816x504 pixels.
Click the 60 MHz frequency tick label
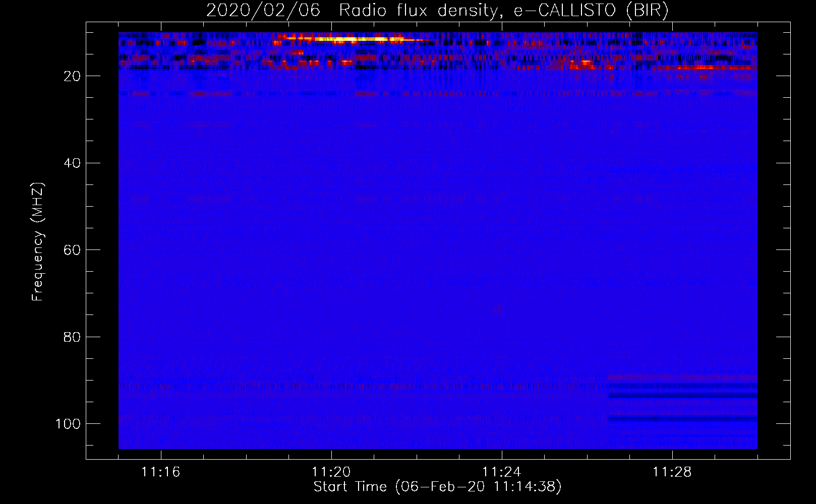[72, 250]
